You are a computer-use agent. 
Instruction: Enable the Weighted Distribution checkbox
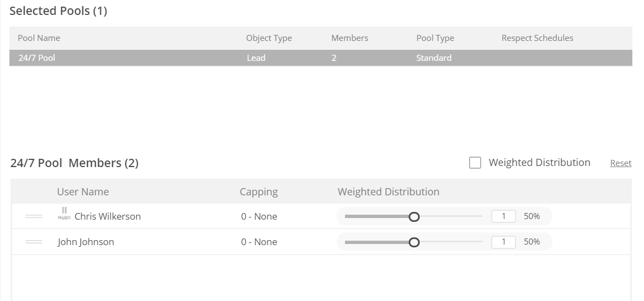click(475, 163)
